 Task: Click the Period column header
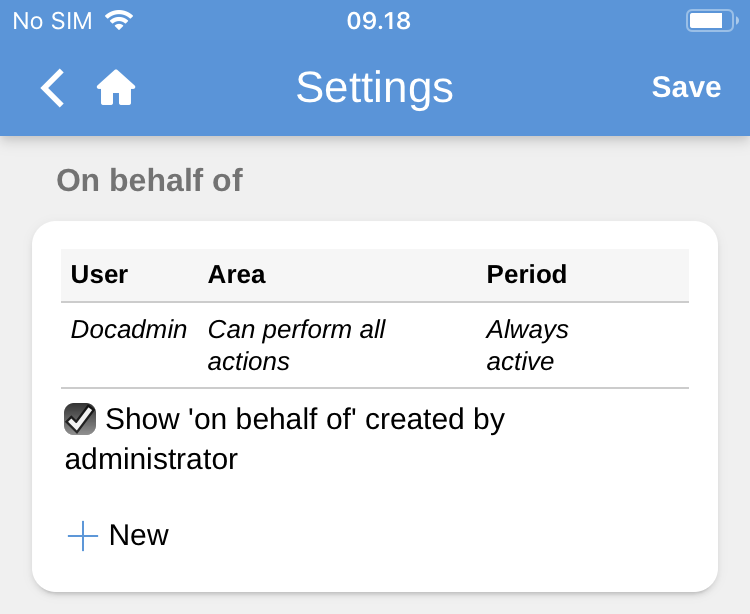pos(526,275)
